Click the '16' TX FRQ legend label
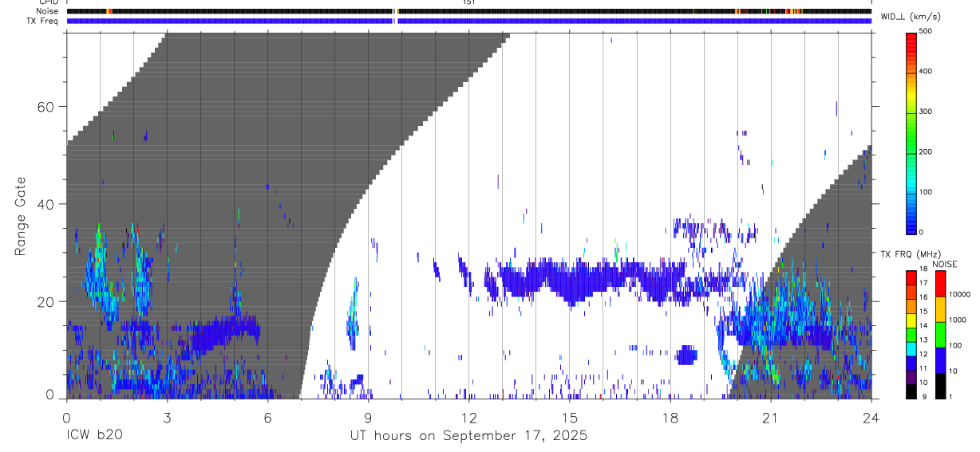This screenshot has width=980, height=452. click(923, 297)
